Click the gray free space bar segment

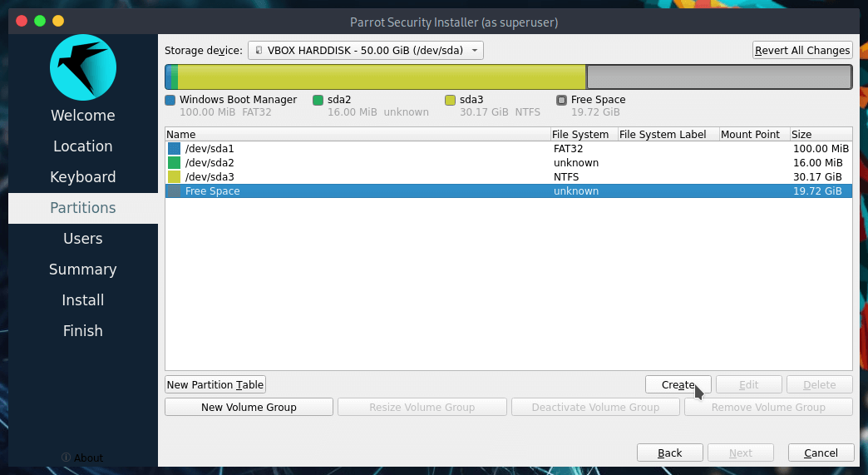coord(718,77)
